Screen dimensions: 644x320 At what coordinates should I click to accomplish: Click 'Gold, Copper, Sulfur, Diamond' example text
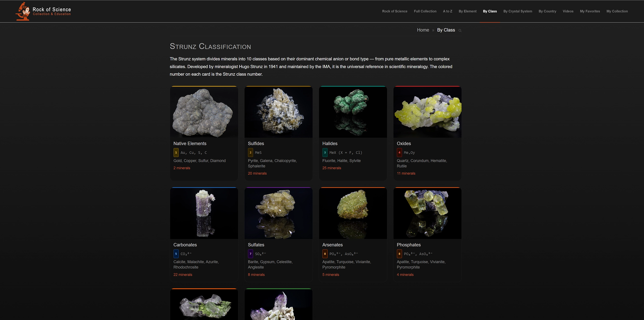pos(199,161)
